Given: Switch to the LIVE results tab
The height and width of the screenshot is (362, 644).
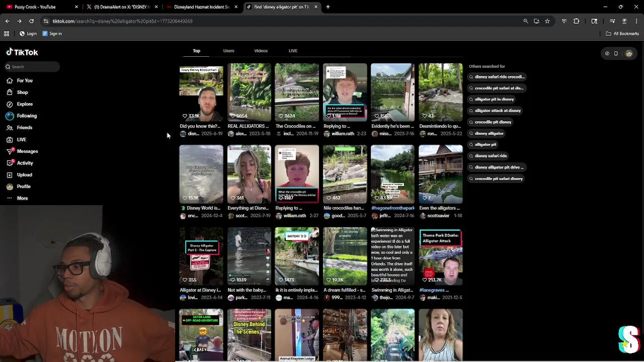Looking at the screenshot, I should [x=293, y=51].
